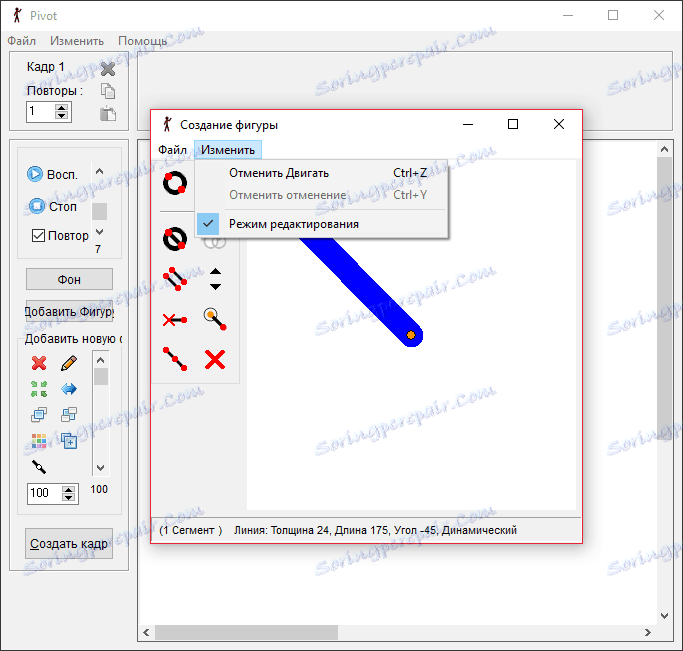
Task: Click the copy frame icon
Action: click(x=108, y=91)
